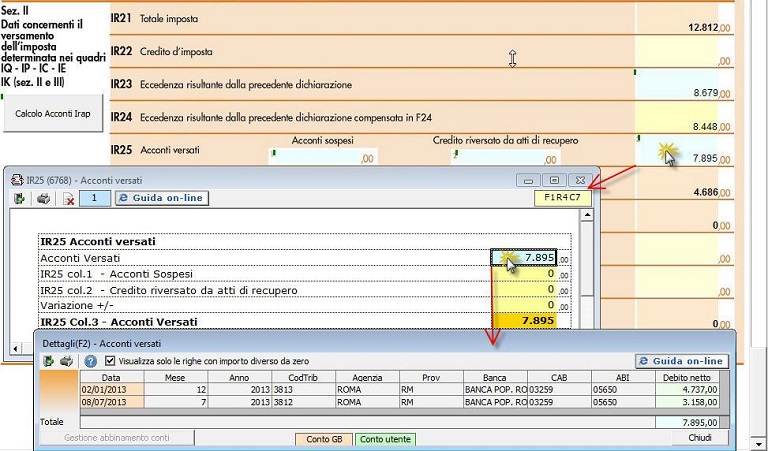The width and height of the screenshot is (768, 451).
Task: Sort by Agenzia column header
Action: click(x=367, y=377)
